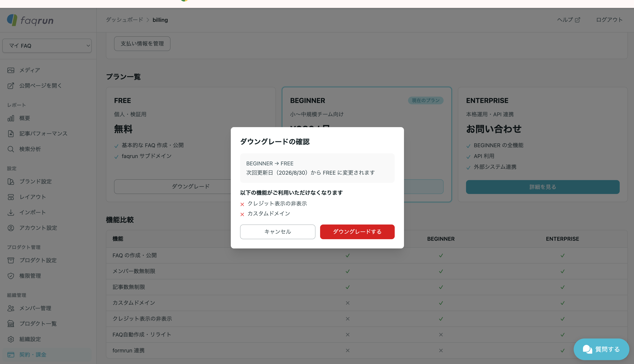
Task: Click the faqrun サブドメイン feature on FREE card
Action: (147, 156)
